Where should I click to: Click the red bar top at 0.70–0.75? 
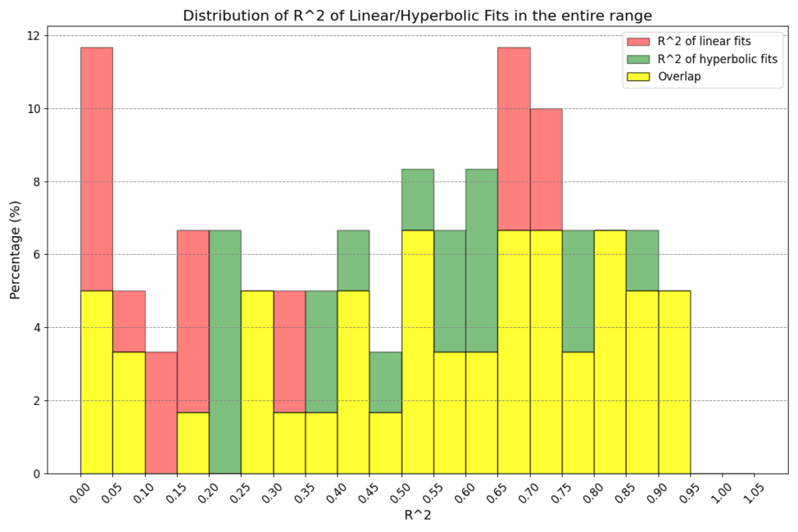click(x=546, y=169)
